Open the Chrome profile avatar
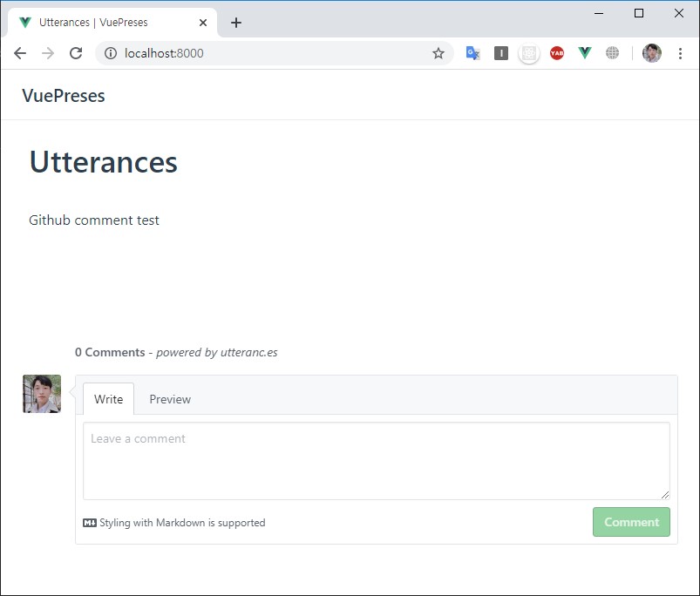 [x=652, y=53]
